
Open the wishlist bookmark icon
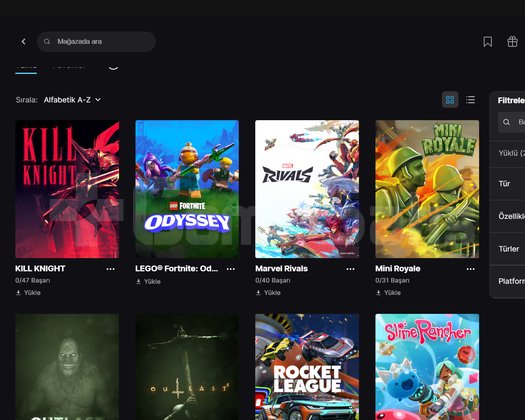[x=488, y=42]
